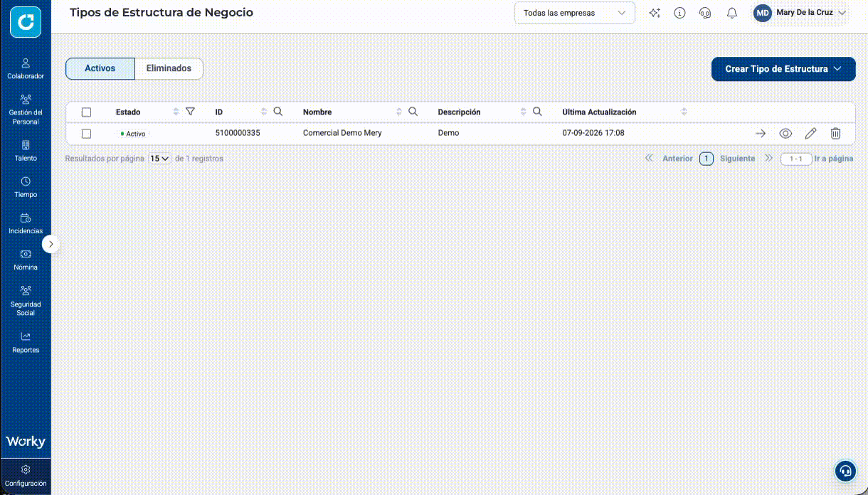Jump to last page with double-right arrows
Screen dimensions: 868x495
pyautogui.click(x=768, y=159)
